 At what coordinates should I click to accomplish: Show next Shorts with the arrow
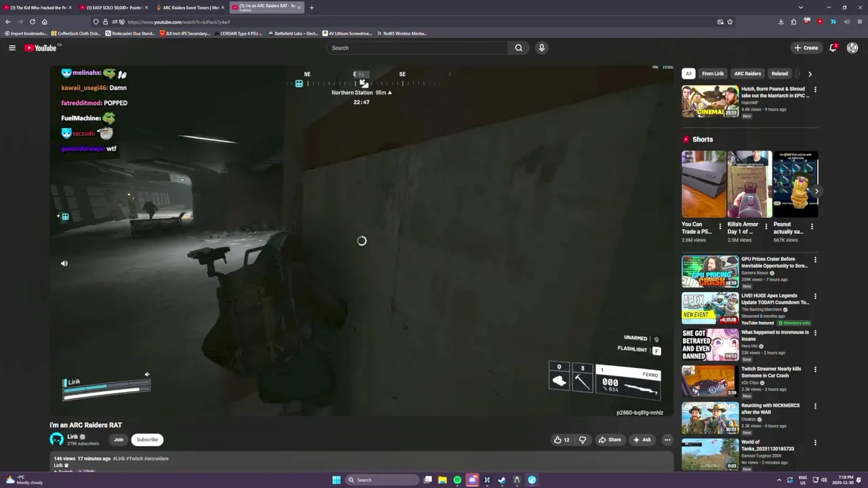click(x=816, y=191)
